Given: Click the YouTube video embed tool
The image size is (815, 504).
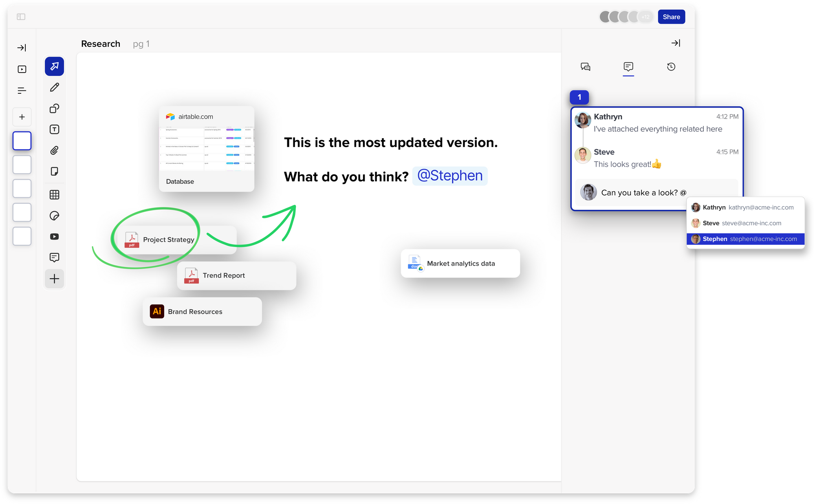Looking at the screenshot, I should coord(54,237).
